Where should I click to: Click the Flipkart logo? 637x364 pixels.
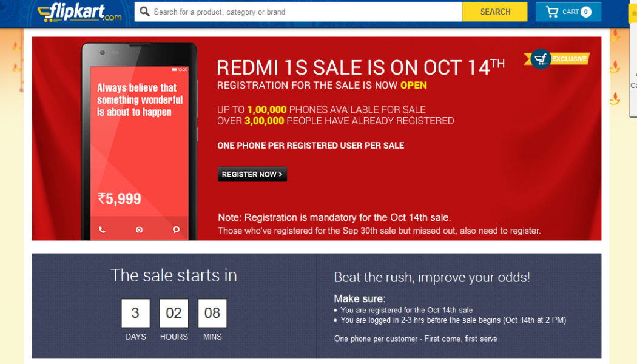click(x=79, y=12)
